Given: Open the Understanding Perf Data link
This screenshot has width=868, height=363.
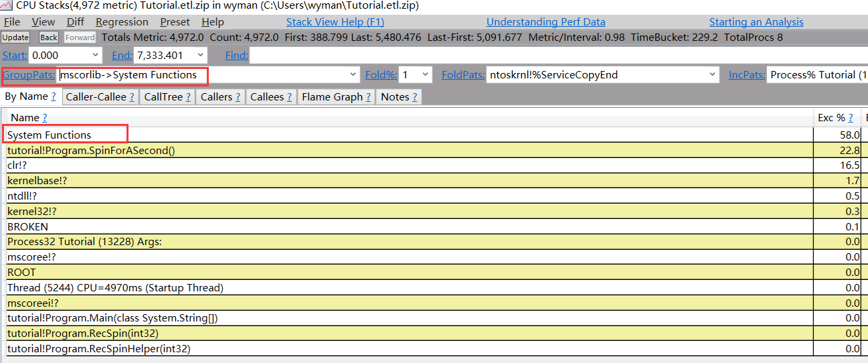Looking at the screenshot, I should coord(545,22).
